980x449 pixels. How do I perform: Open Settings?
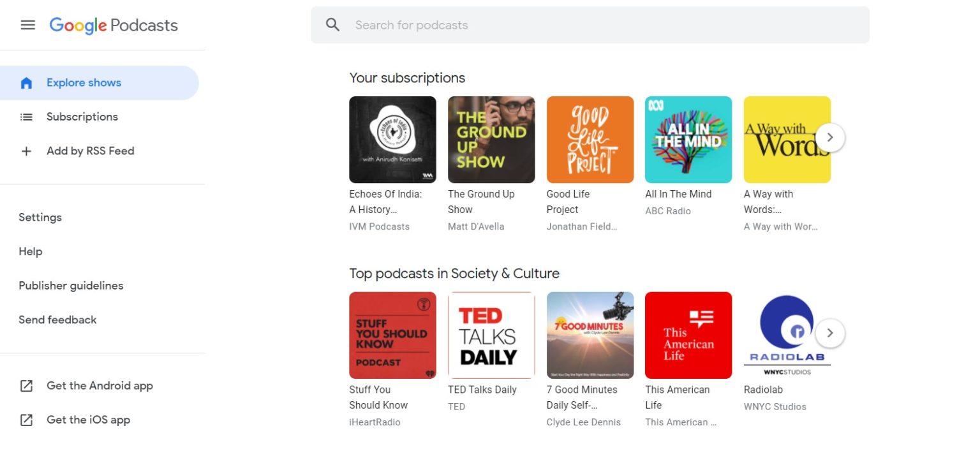pos(40,217)
